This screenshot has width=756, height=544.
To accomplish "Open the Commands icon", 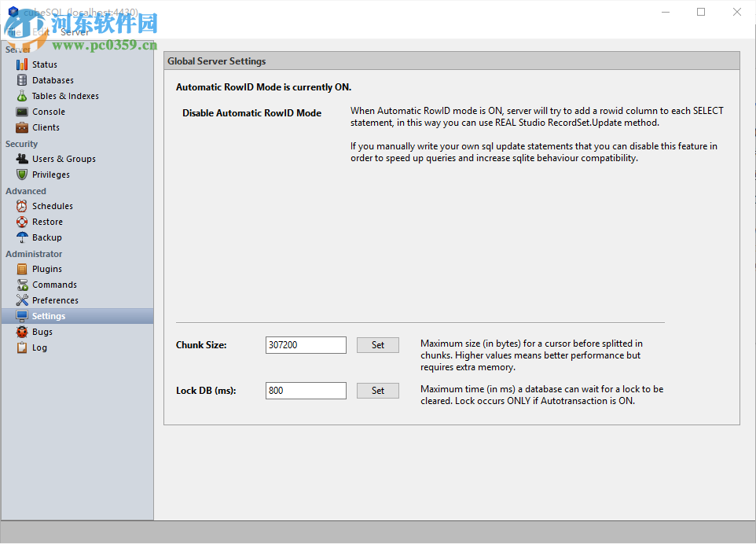I will [x=22, y=285].
